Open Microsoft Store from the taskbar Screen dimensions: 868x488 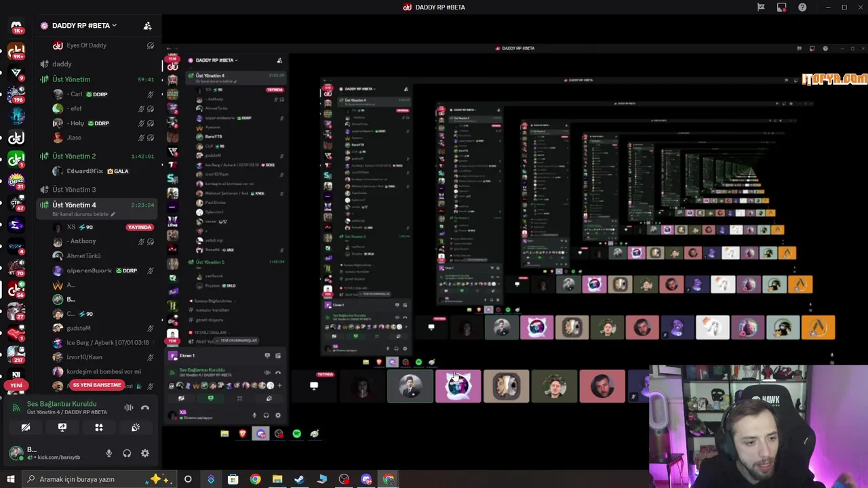click(x=233, y=479)
